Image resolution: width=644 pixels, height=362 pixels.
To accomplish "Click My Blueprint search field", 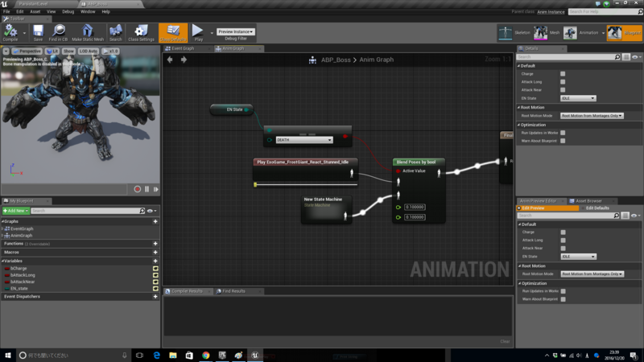I will click(x=85, y=211).
